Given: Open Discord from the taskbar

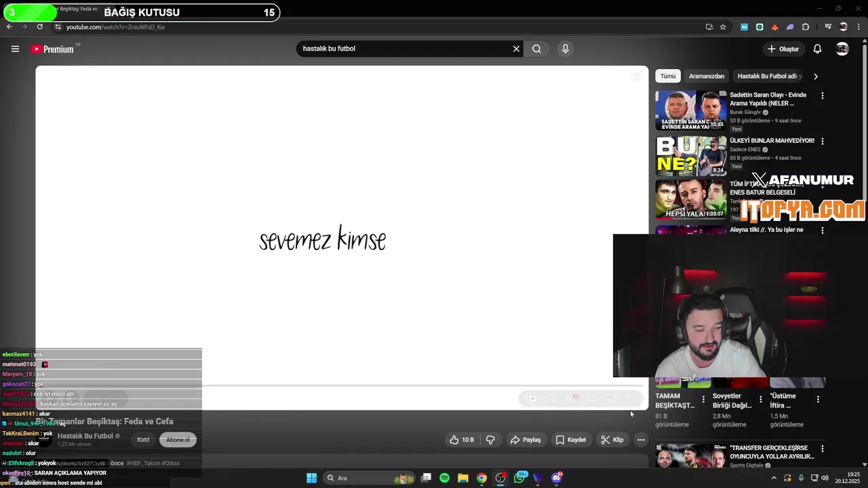Looking at the screenshot, I should (557, 477).
